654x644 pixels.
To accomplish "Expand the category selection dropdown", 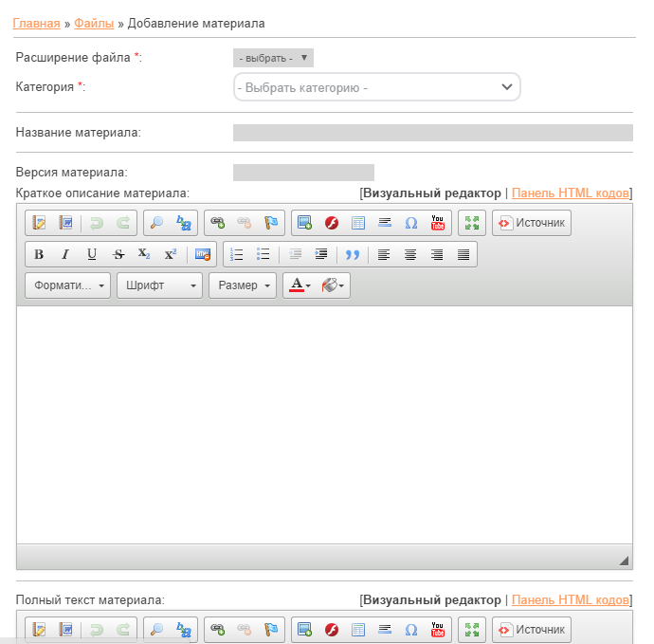I will 376,87.
